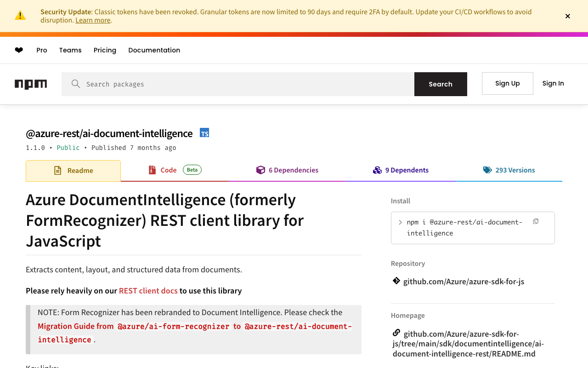Follow the Learn more link in banner
588x368 pixels.
click(x=93, y=20)
